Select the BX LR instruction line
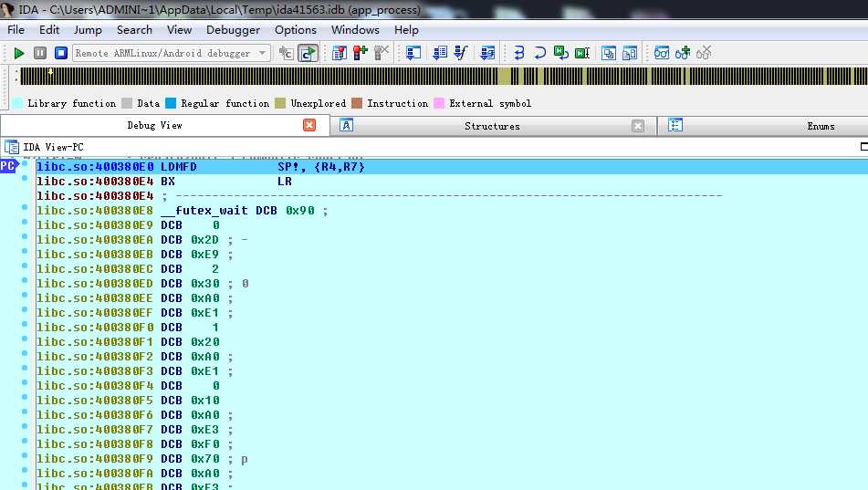The image size is (868, 490). pyautogui.click(x=451, y=181)
